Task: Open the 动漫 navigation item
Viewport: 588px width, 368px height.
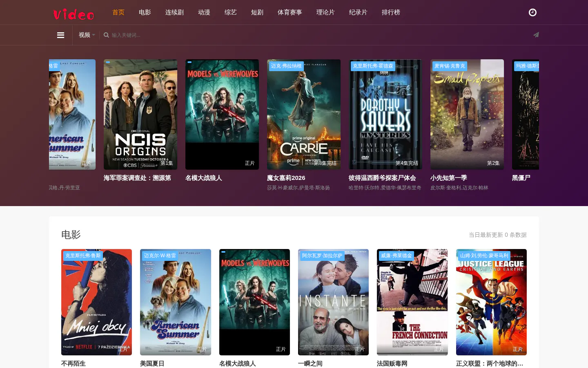Action: (x=204, y=12)
